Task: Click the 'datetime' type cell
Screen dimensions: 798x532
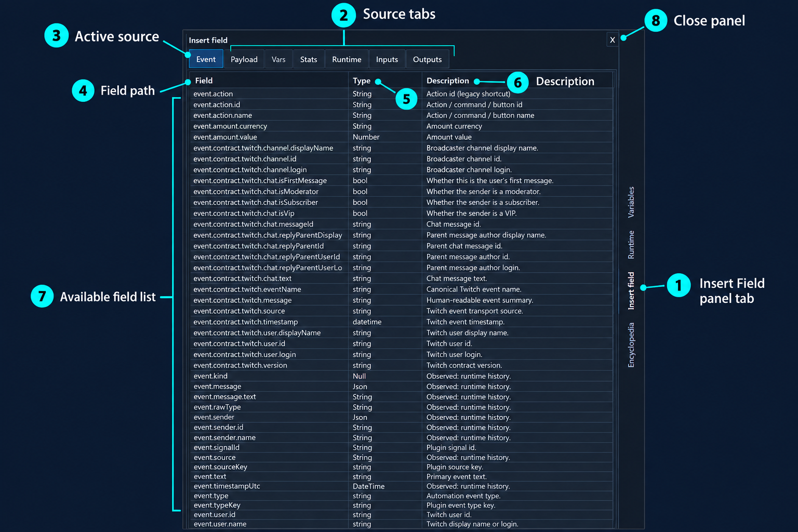Action: coord(367,322)
